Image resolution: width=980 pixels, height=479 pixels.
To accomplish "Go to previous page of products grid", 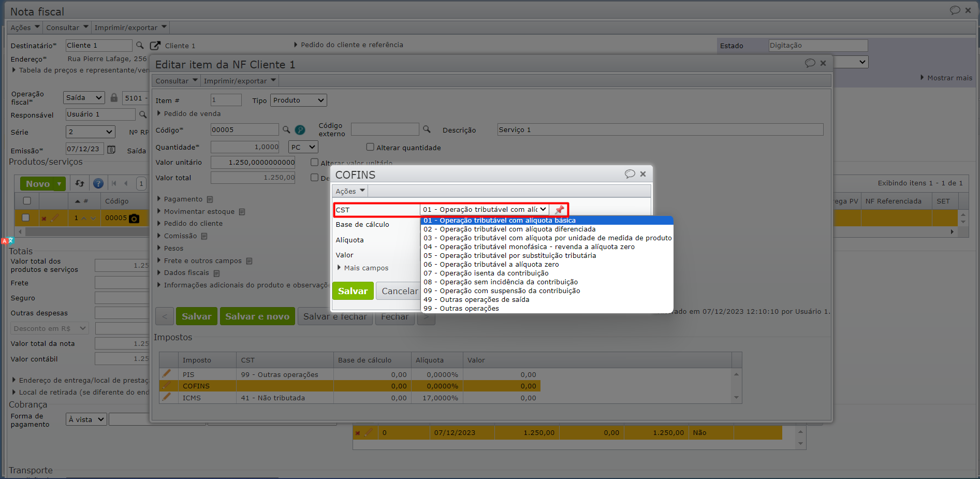I will tap(126, 183).
